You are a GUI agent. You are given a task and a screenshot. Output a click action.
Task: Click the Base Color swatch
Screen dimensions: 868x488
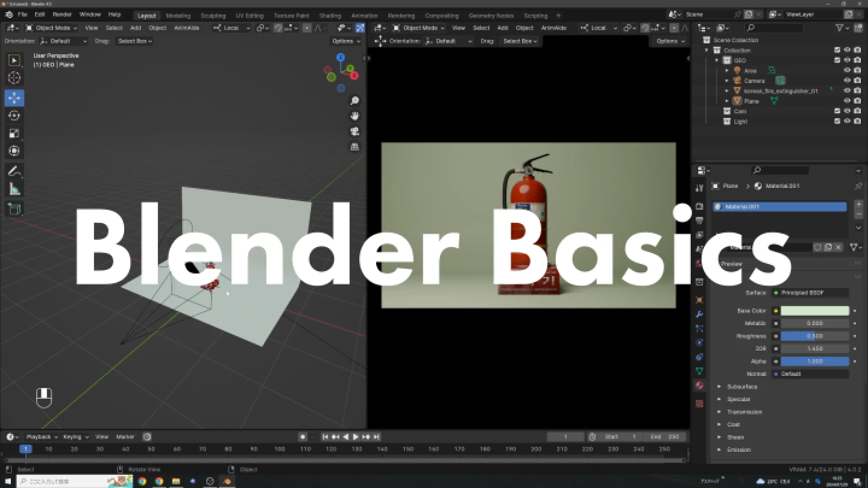(815, 311)
